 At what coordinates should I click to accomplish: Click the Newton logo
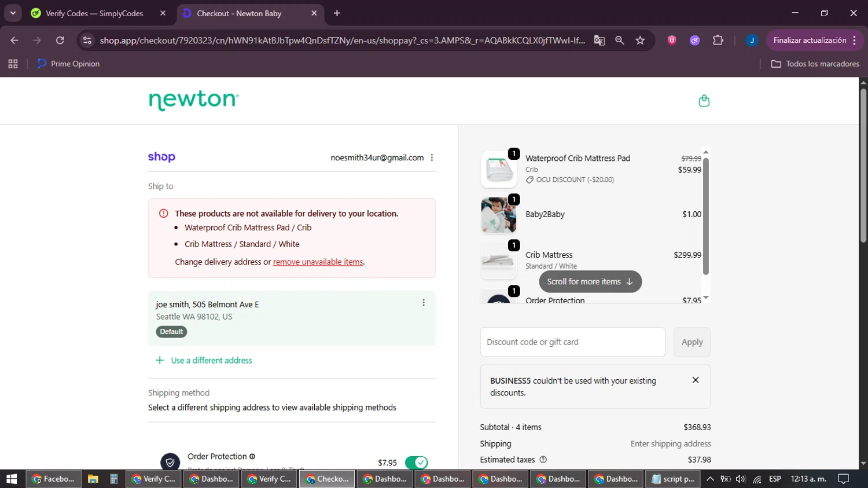pos(194,101)
